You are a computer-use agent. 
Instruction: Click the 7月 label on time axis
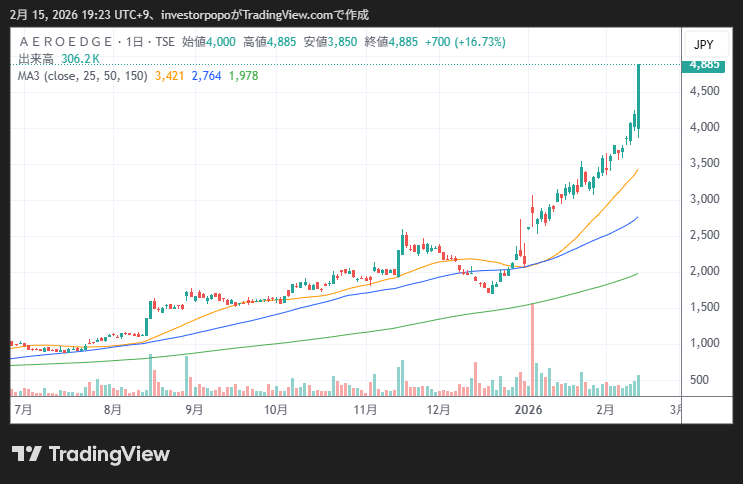click(x=23, y=409)
